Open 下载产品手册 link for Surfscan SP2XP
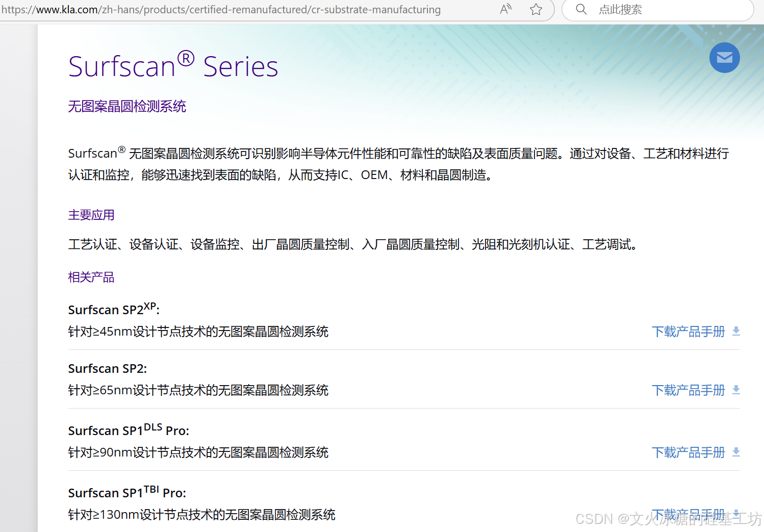764x532 pixels. [x=688, y=332]
